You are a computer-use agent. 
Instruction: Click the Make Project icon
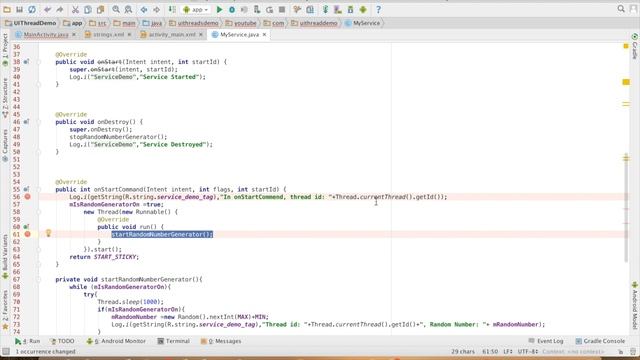(172, 9)
